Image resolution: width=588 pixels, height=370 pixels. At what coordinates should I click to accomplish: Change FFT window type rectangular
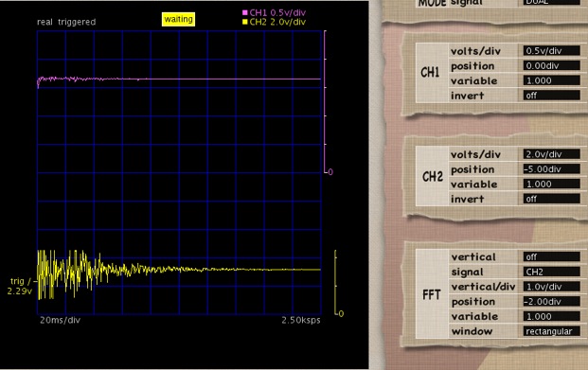pyautogui.click(x=551, y=331)
